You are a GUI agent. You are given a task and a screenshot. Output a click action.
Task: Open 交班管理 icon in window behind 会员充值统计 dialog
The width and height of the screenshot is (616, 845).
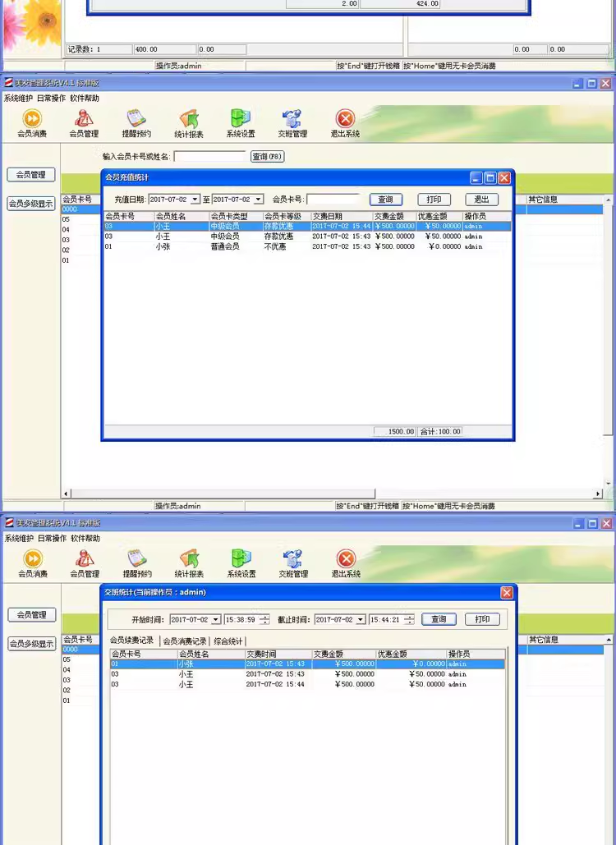click(x=292, y=123)
